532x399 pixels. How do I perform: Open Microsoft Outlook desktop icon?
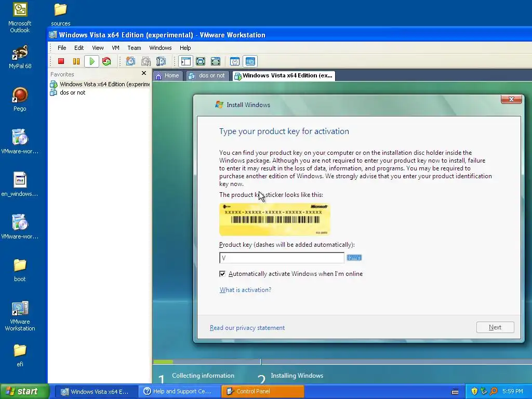tap(20, 18)
